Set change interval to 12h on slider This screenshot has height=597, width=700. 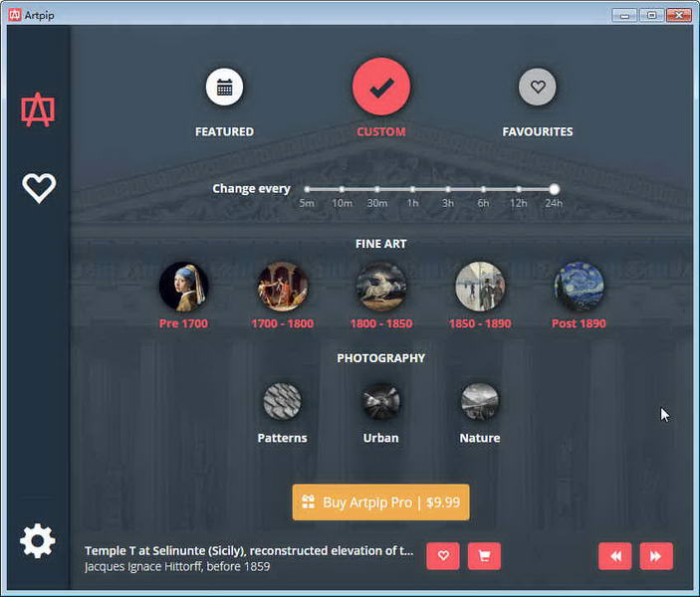[x=519, y=189]
